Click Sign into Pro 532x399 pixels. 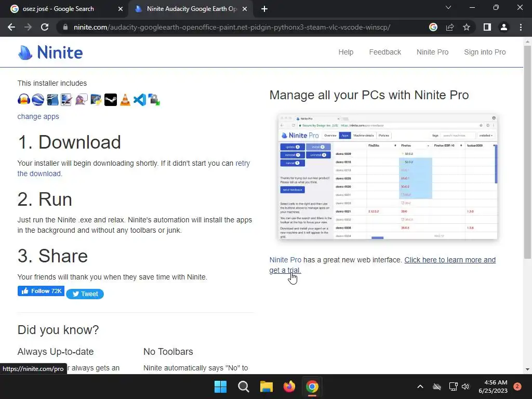[x=485, y=52]
